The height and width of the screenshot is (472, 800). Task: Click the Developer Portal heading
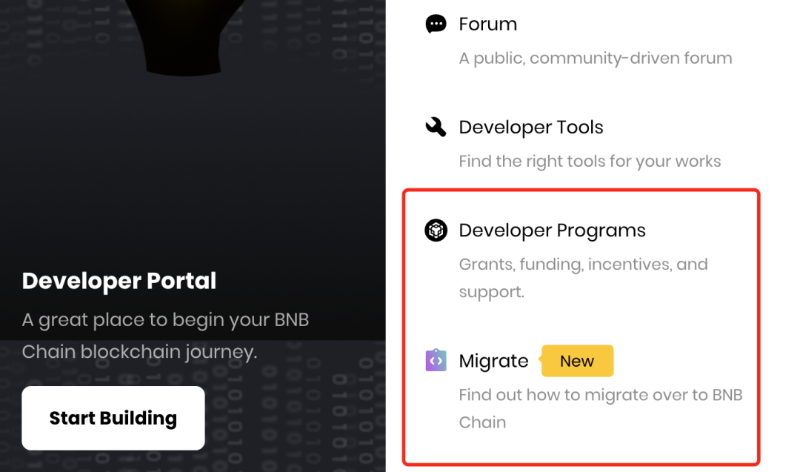coord(119,281)
